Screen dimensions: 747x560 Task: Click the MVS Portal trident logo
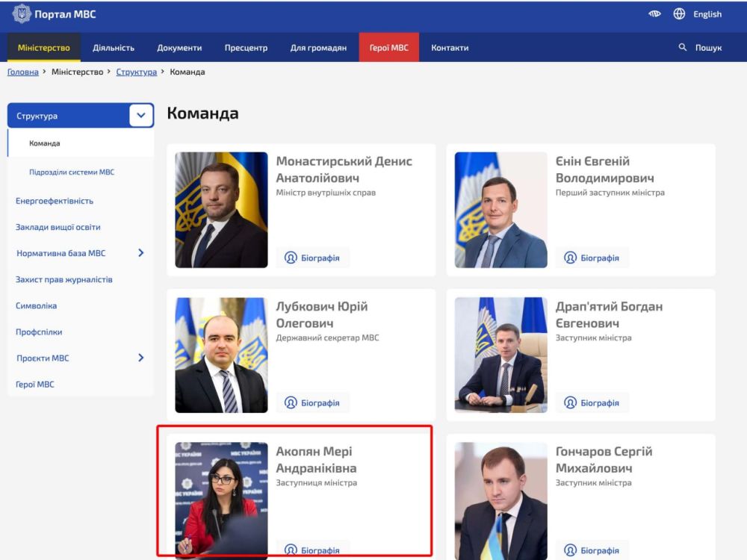click(22, 13)
